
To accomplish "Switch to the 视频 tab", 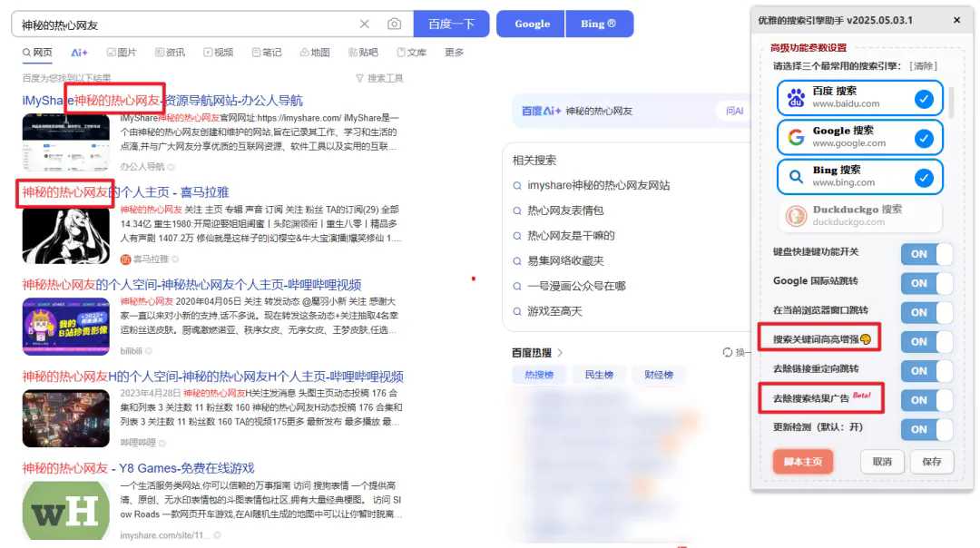I will click(x=218, y=53).
